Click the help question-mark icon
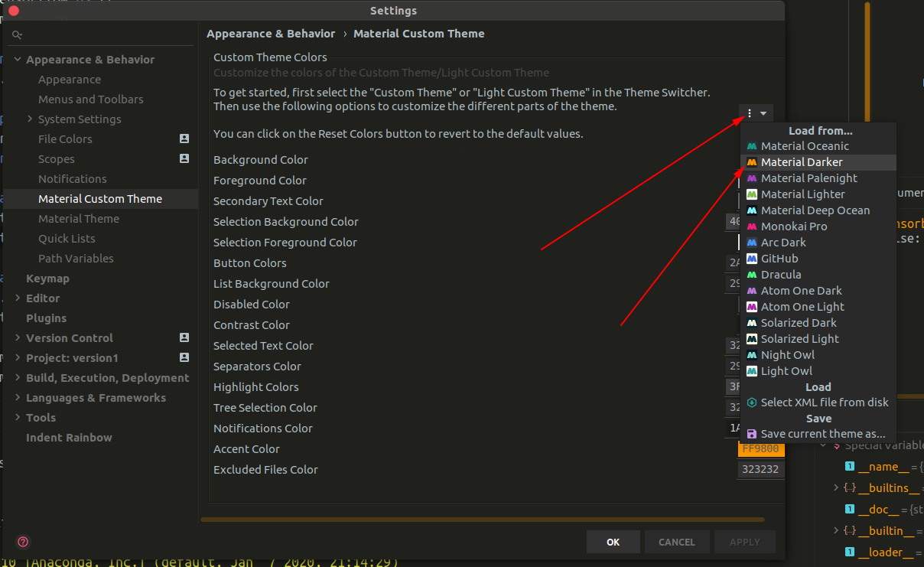Viewport: 924px width, 567px height. (x=22, y=542)
